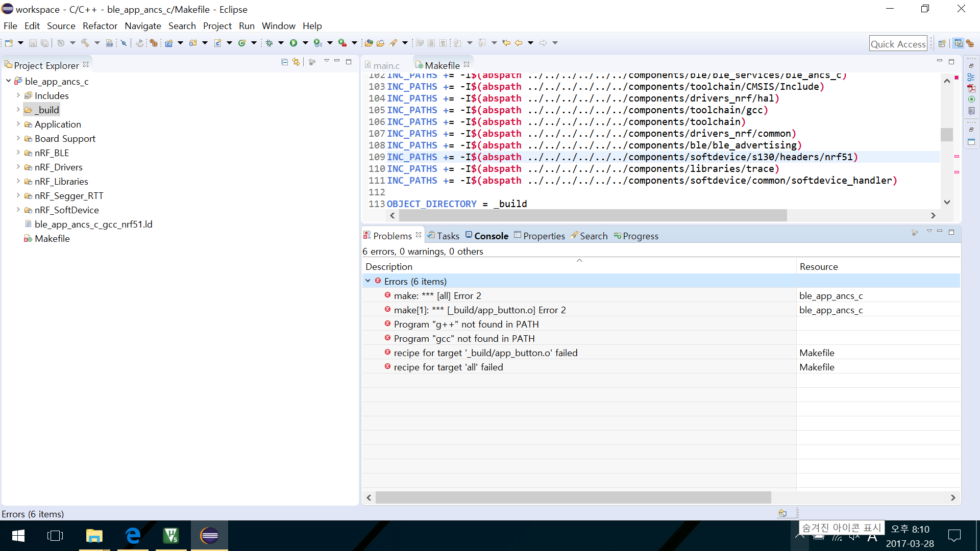Click the green Run toolbar icon
Screen dimensions: 980x551
click(293, 43)
